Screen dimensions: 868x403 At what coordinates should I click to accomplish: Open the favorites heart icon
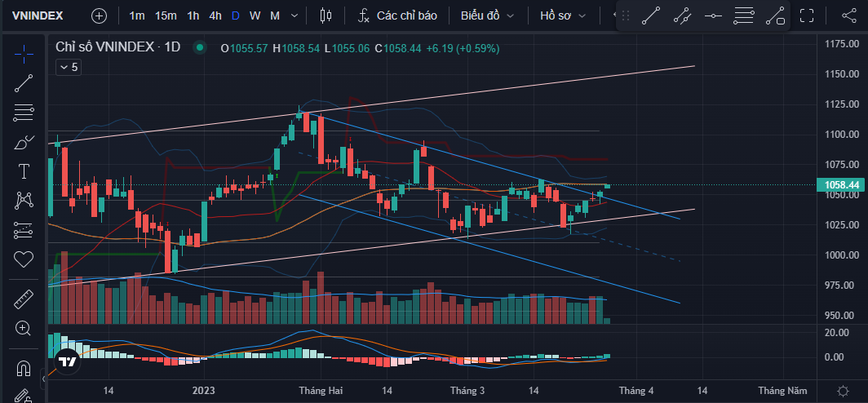(x=24, y=259)
